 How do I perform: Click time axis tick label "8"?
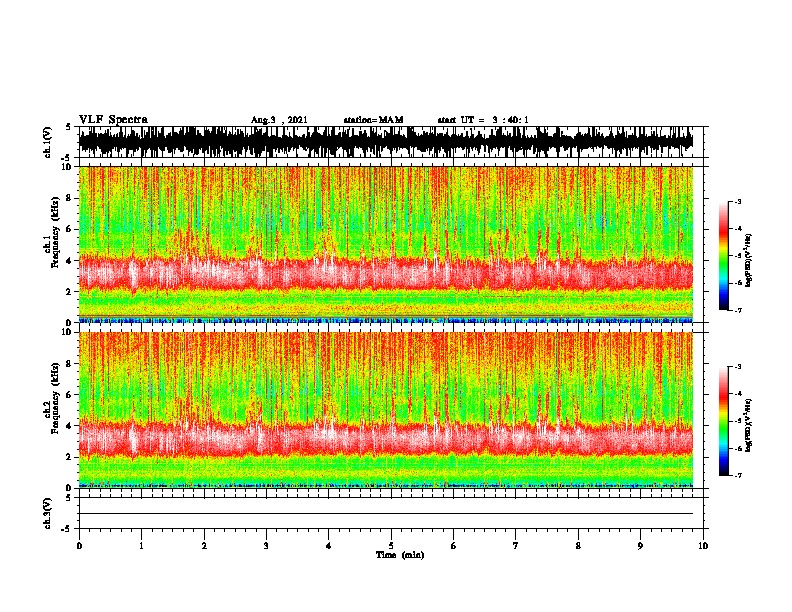[x=578, y=546]
